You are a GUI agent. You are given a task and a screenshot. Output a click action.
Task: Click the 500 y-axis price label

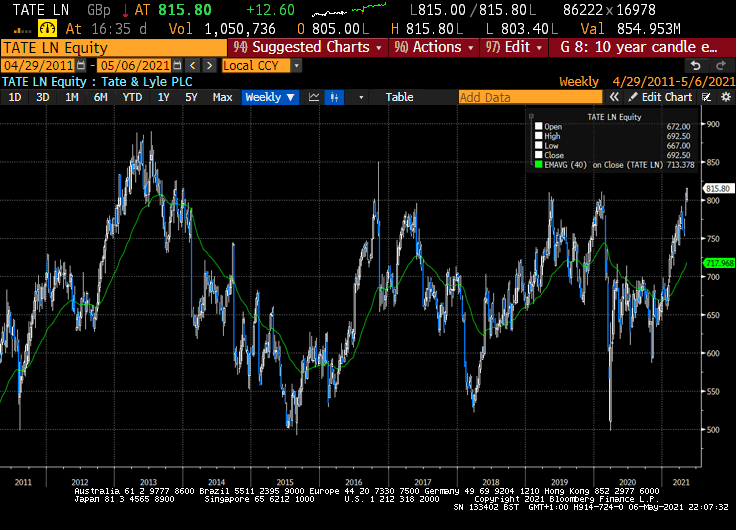click(713, 430)
